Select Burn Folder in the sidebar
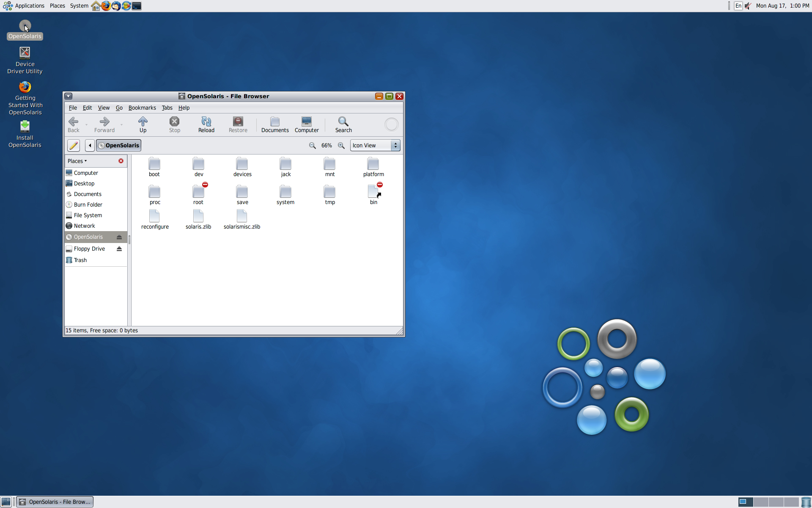 [96, 204]
